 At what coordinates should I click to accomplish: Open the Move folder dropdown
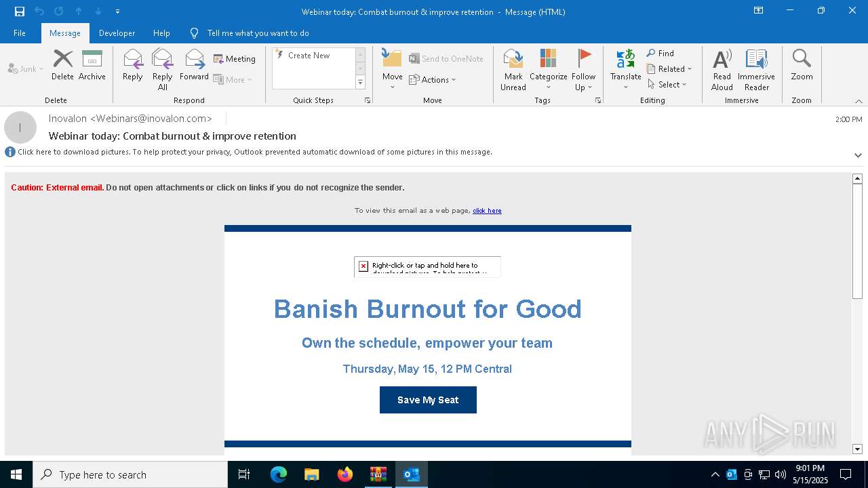[392, 69]
